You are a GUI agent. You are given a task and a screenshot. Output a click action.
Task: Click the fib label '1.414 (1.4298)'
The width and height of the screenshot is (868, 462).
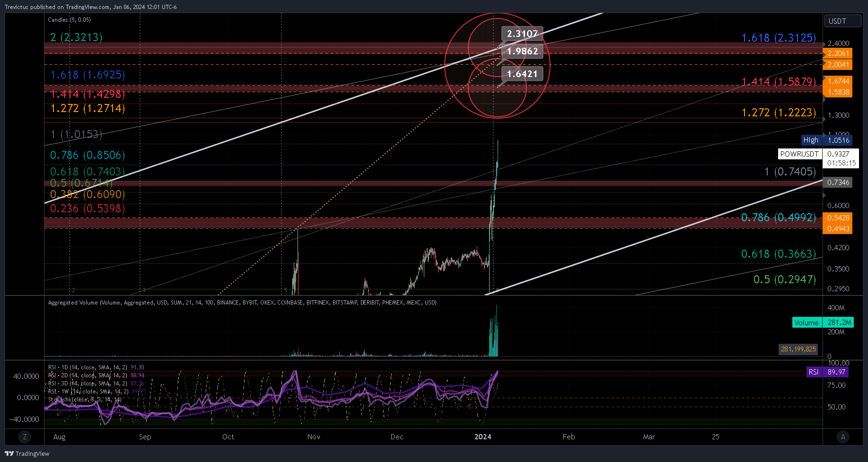coord(88,94)
